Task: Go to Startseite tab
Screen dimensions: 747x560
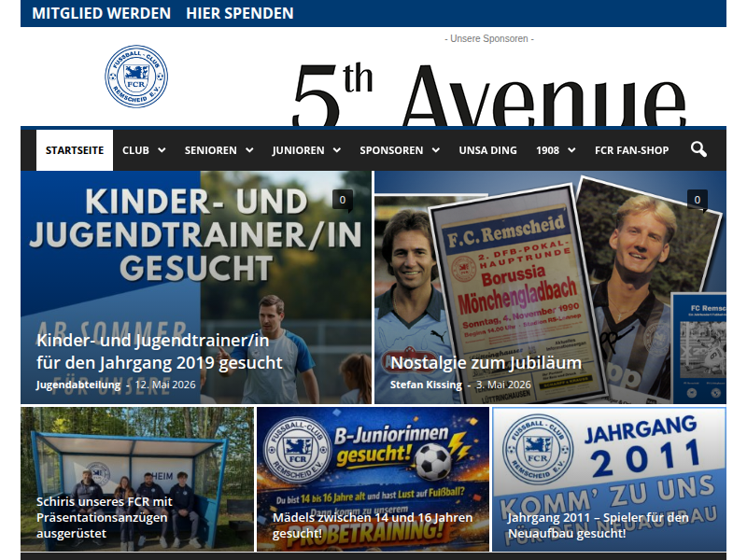Action: tap(75, 150)
